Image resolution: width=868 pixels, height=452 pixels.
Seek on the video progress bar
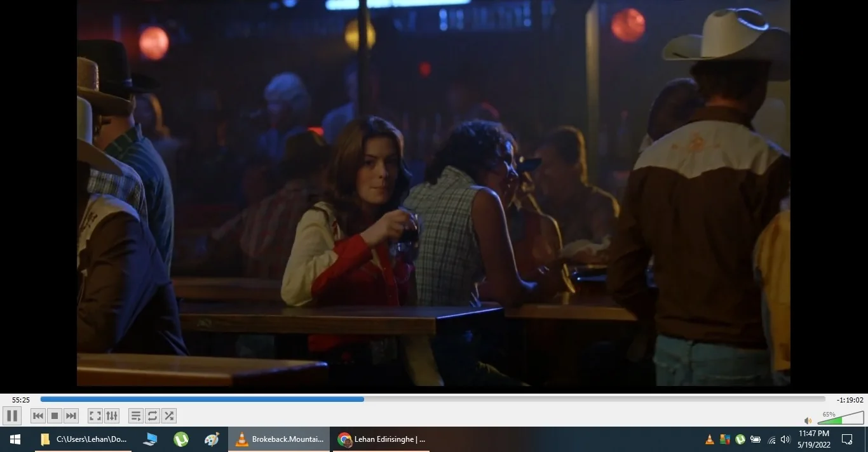433,399
